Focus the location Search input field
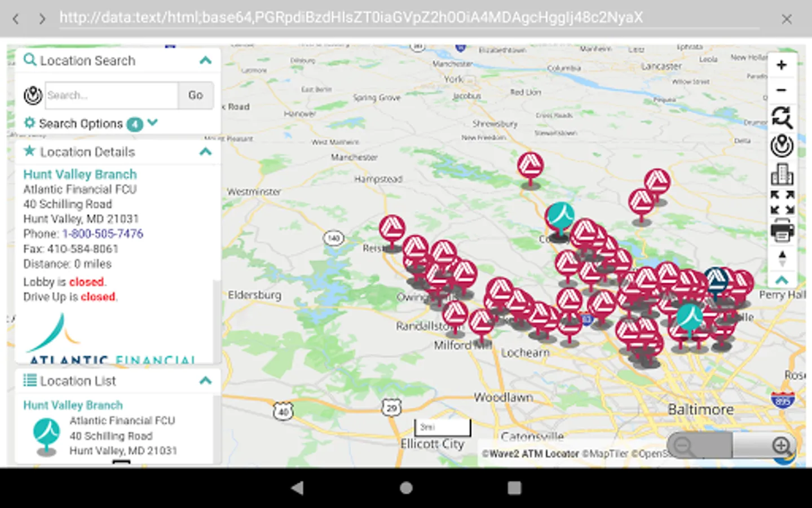Viewport: 812px width, 508px height. tap(112, 95)
